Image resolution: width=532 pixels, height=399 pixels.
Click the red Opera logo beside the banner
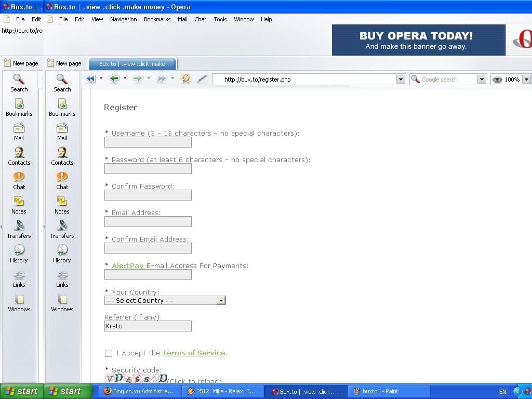(523, 39)
